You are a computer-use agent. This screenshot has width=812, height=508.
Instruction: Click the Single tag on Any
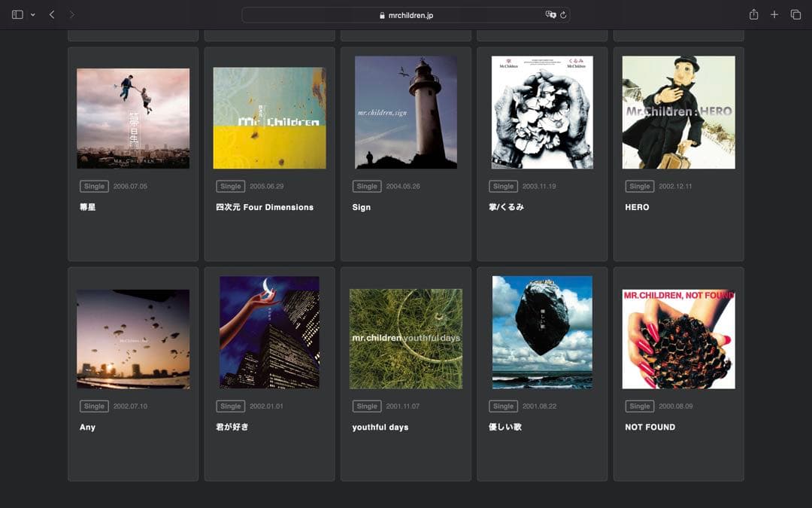point(94,406)
